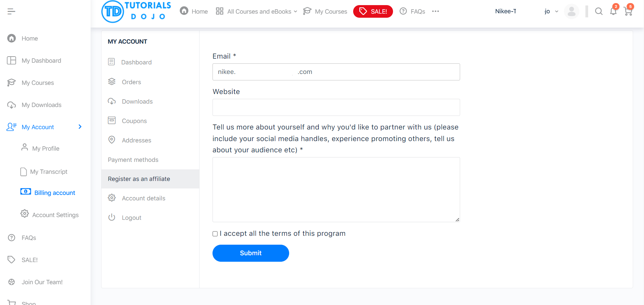Viewport: 644px width, 305px height.
Task: Click the Account details gear icon
Action: tap(112, 198)
